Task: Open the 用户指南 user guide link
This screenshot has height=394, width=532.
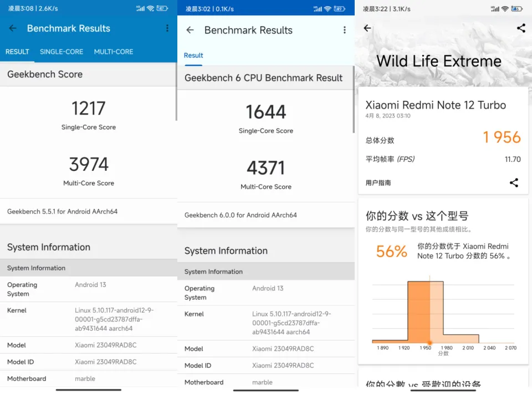Action: click(378, 183)
